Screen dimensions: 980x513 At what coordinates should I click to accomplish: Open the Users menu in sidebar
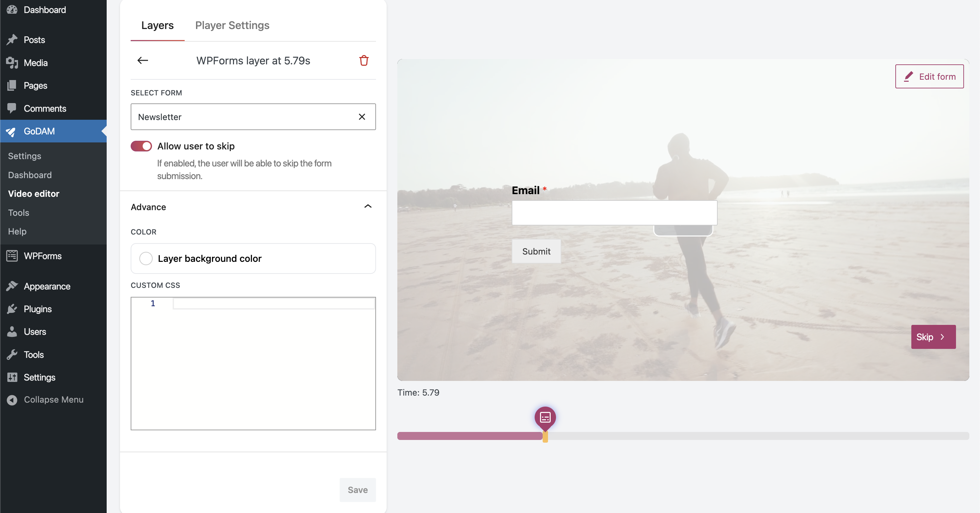(35, 332)
